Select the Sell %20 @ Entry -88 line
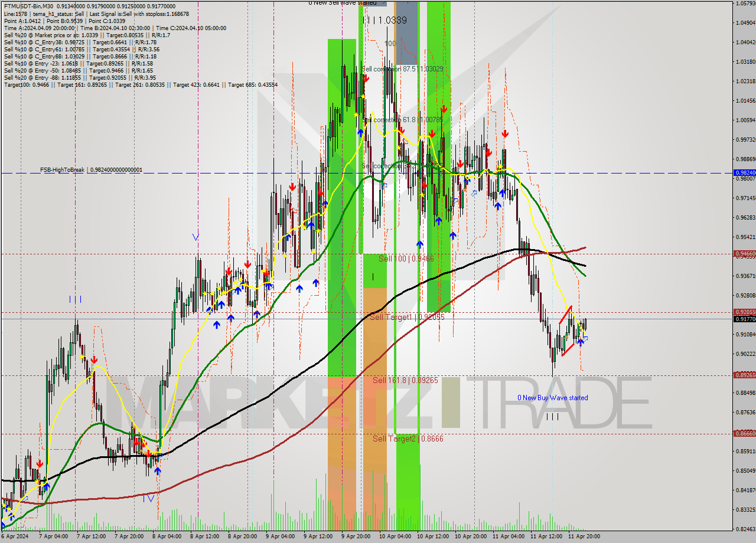Image resolution: width=756 pixels, height=543 pixels. tap(80, 77)
